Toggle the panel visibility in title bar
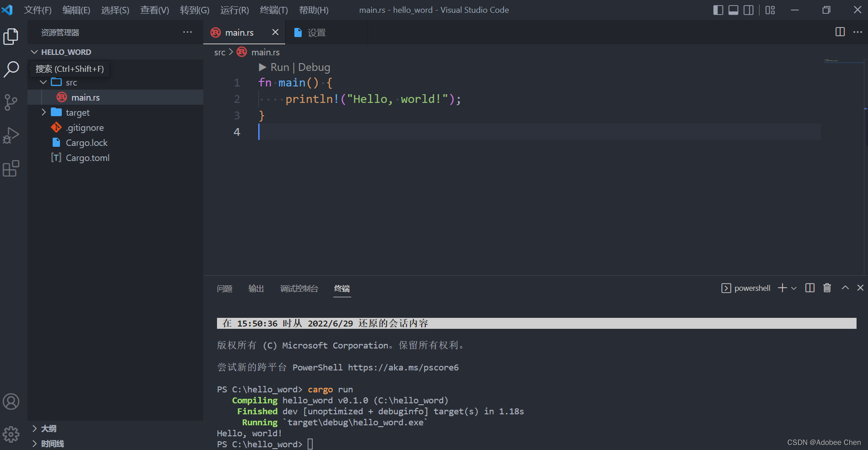This screenshot has width=868, height=450. pyautogui.click(x=733, y=10)
